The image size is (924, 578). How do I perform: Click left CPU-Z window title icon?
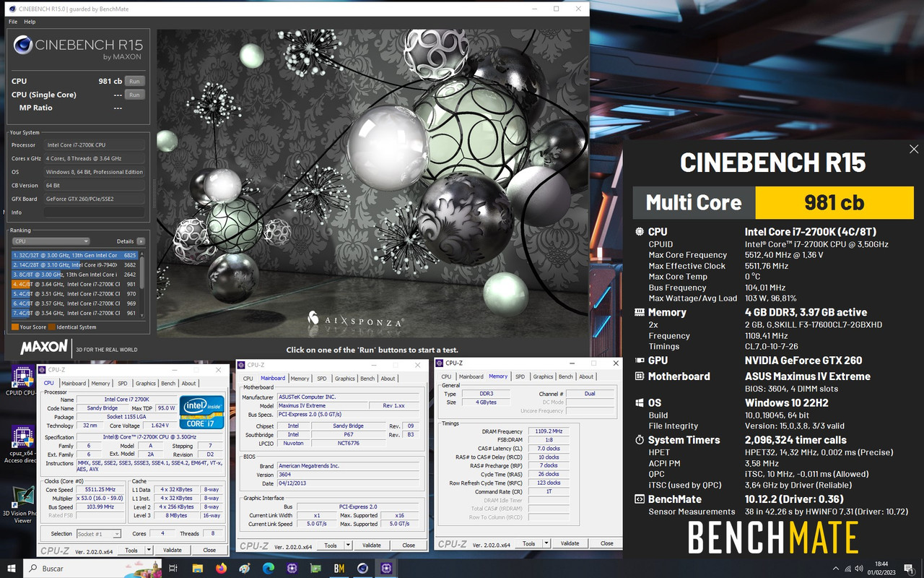43,370
